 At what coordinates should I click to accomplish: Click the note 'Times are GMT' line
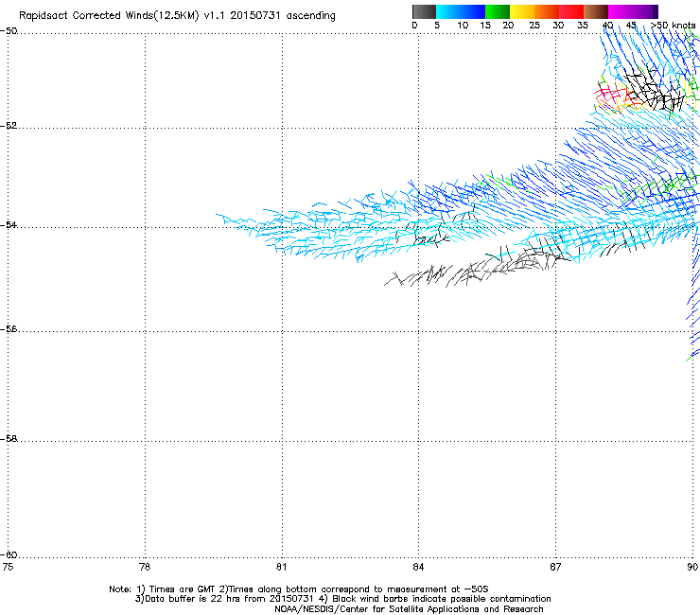tap(299, 589)
